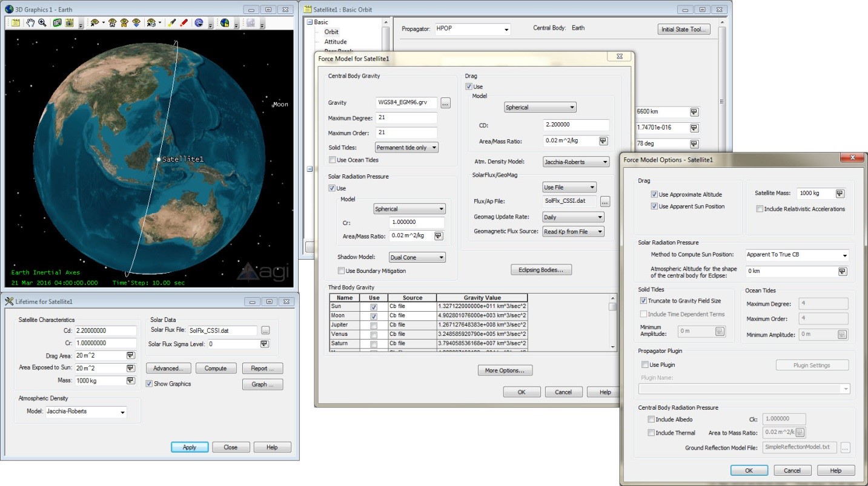The width and height of the screenshot is (868, 486).
Task: Open Solid Tides dropdown
Action: (x=406, y=148)
